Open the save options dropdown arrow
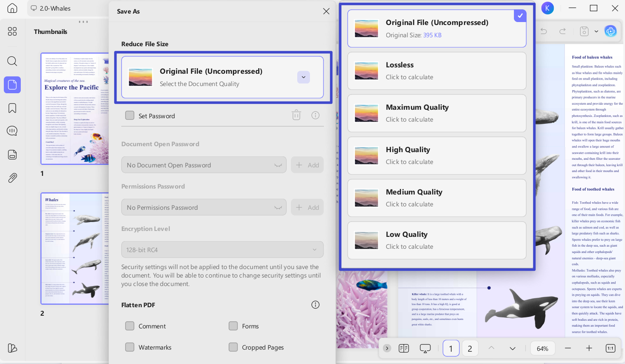 (597, 31)
